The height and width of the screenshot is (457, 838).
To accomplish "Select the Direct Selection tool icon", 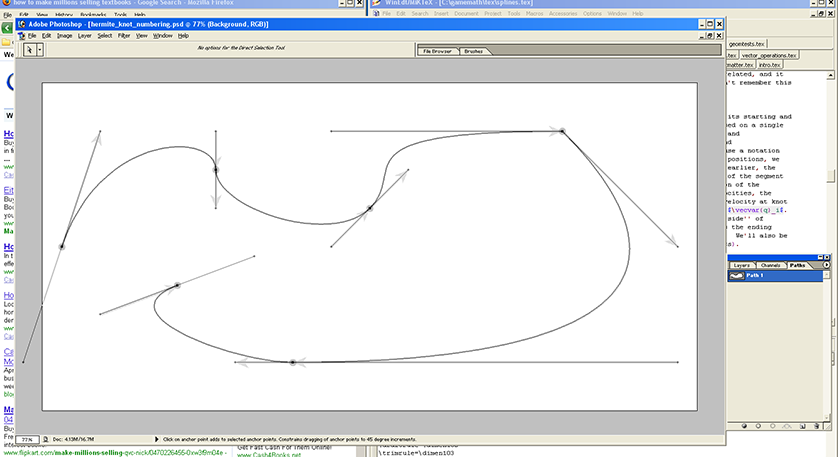I will click(x=29, y=50).
